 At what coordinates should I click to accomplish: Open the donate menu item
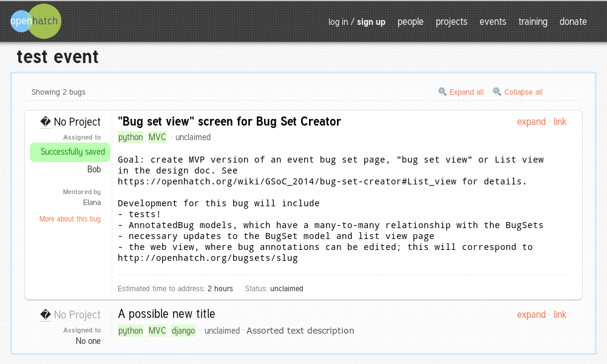tap(573, 22)
